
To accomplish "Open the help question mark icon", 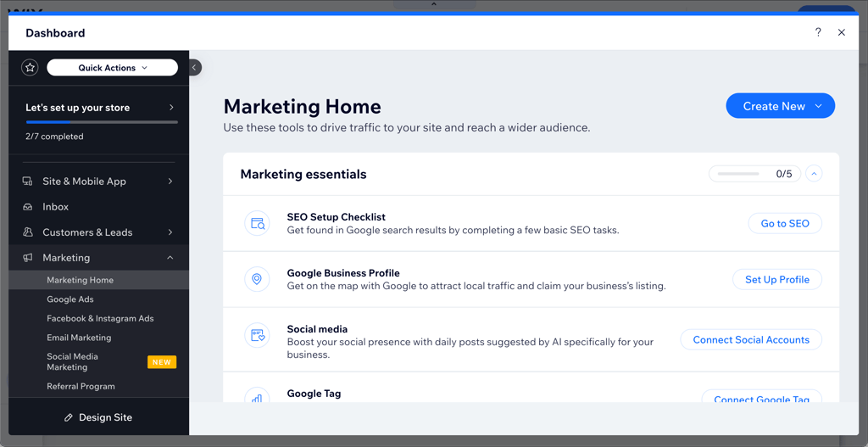I will click(818, 33).
